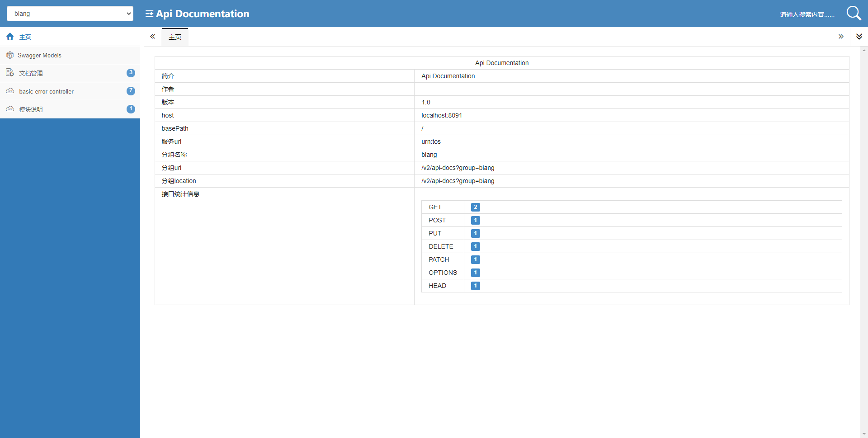
Task: Open Swagger Models in the sidebar
Action: point(70,55)
